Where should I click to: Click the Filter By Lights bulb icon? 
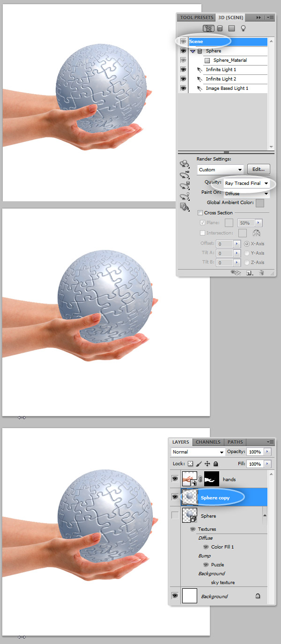click(x=243, y=29)
